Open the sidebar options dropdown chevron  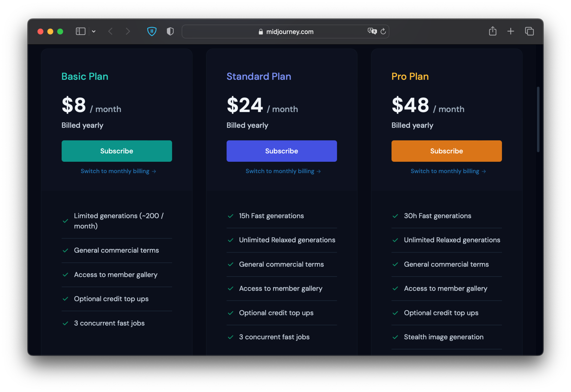[94, 32]
